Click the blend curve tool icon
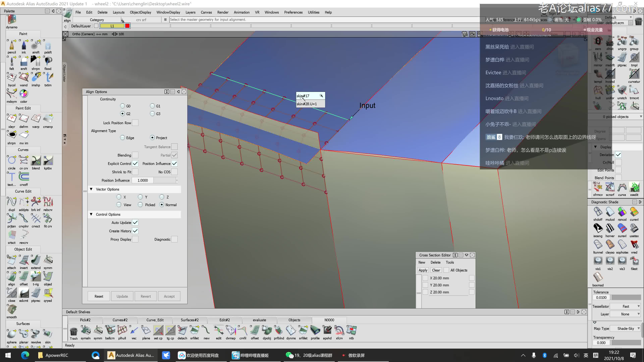644x362 pixels. pos(36,161)
